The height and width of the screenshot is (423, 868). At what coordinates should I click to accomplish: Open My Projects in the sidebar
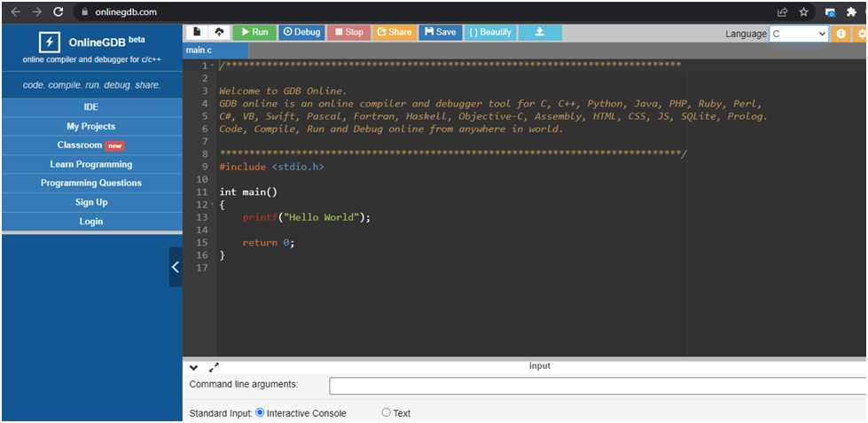pos(90,126)
